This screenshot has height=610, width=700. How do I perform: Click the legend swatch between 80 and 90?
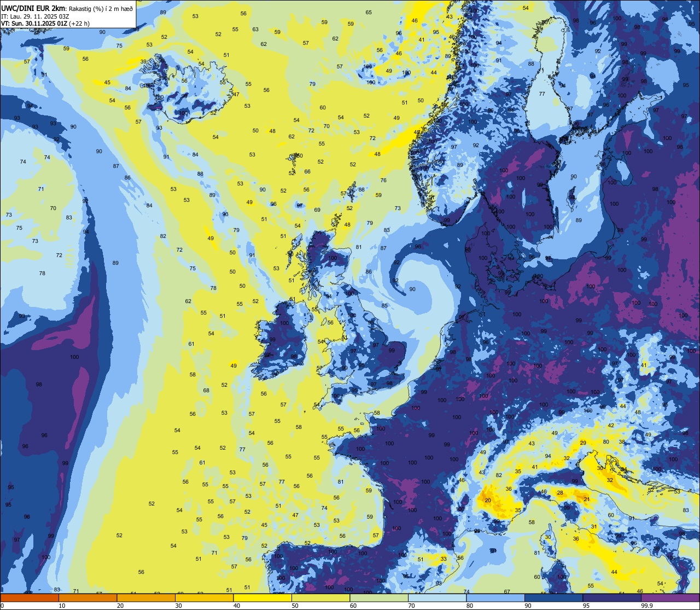[x=495, y=597]
